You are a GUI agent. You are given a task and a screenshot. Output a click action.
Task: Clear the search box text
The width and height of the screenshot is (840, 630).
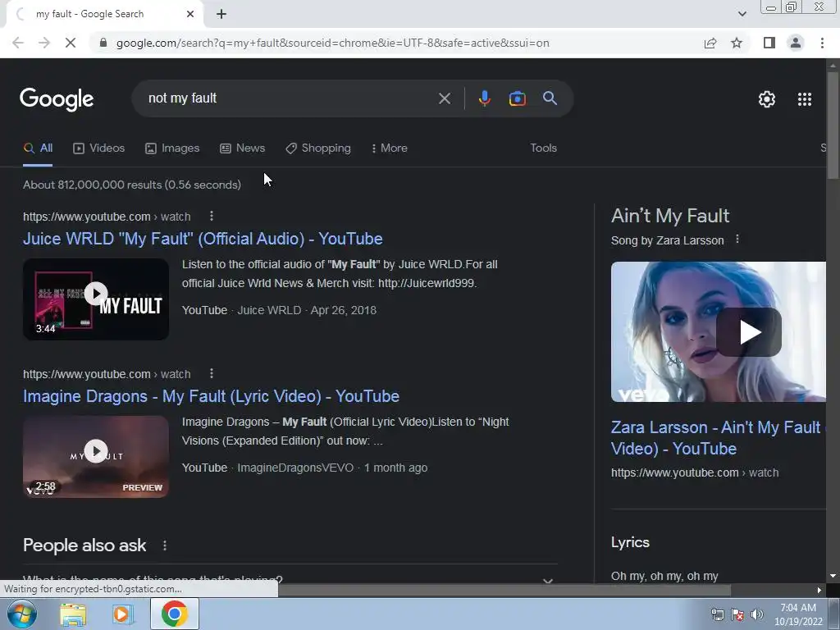(444, 98)
